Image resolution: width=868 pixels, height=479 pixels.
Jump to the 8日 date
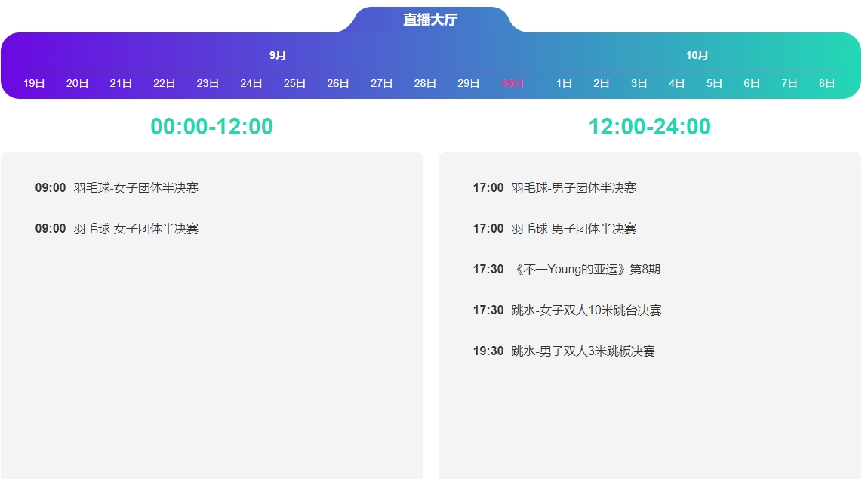[x=827, y=83]
